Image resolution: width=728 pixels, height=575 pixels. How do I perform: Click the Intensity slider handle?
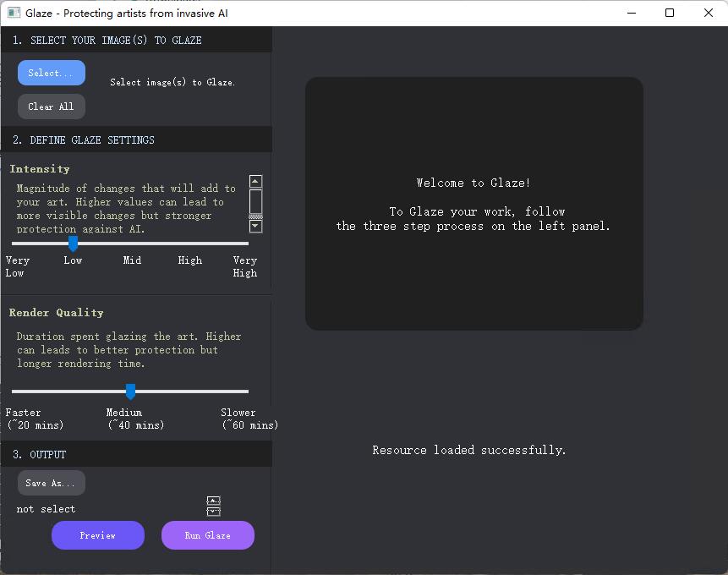coord(73,244)
